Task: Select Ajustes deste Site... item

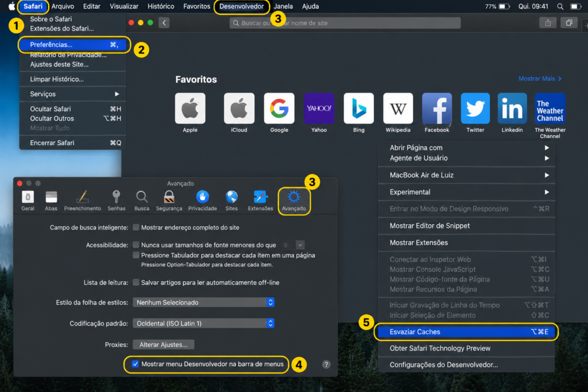Action: point(73,64)
